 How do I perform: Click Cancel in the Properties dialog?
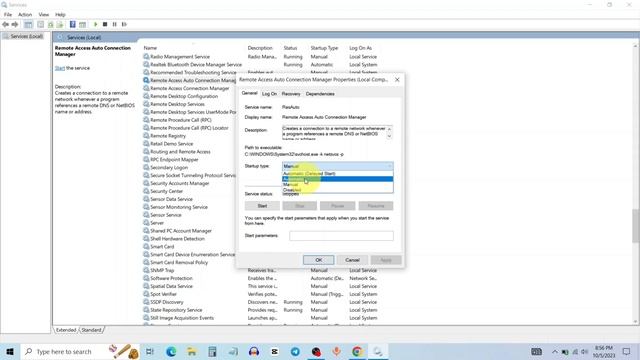tap(352, 260)
